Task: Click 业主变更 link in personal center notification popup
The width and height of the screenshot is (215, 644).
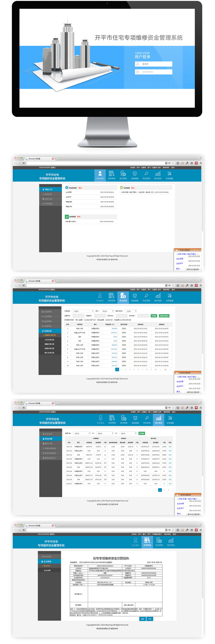Action: pos(180,258)
